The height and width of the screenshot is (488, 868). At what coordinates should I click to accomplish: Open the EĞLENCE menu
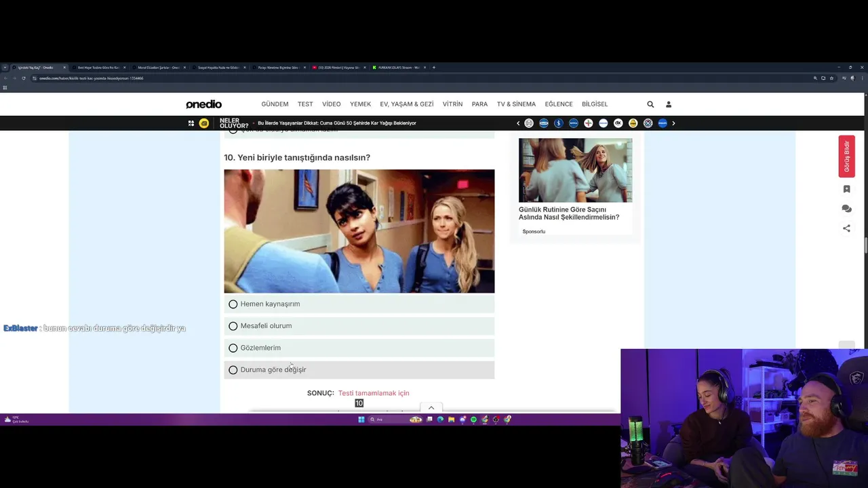(559, 104)
